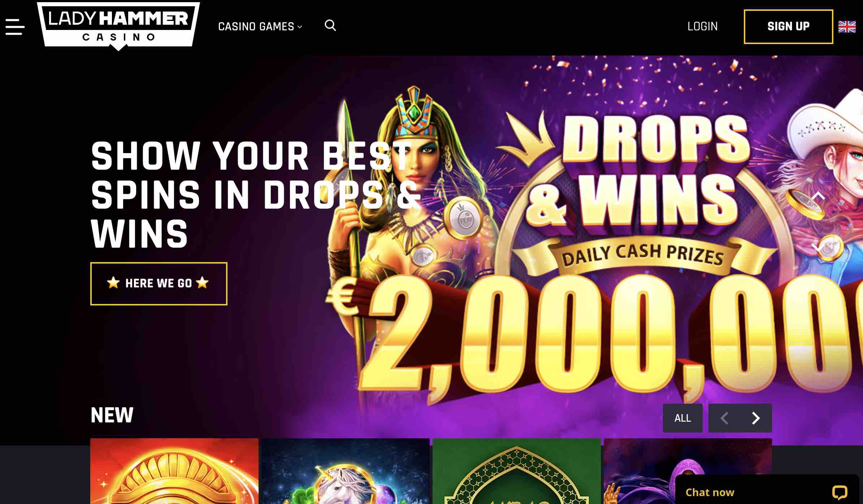Open the search magnifier icon
This screenshot has width=863, height=504.
pos(330,26)
